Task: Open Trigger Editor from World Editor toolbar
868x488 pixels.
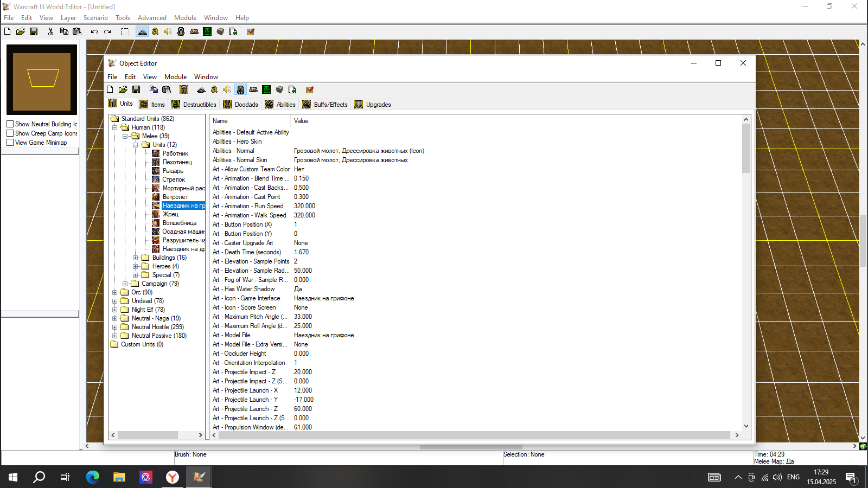Action: (x=155, y=31)
